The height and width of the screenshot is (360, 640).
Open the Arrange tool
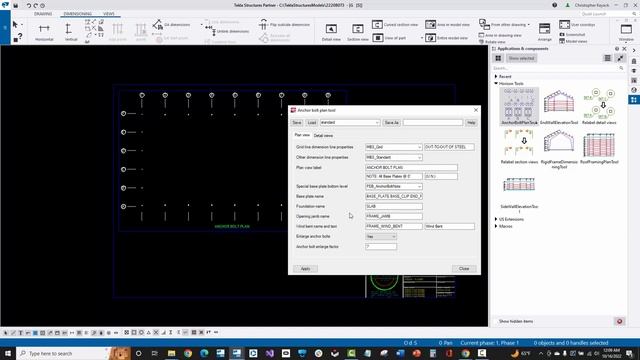click(x=544, y=32)
